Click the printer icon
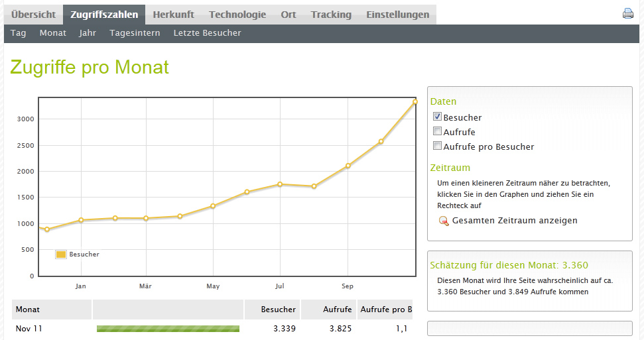The width and height of the screenshot is (644, 340). [x=627, y=13]
